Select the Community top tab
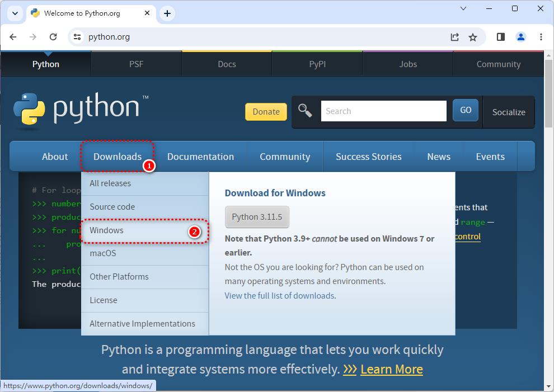 point(499,64)
